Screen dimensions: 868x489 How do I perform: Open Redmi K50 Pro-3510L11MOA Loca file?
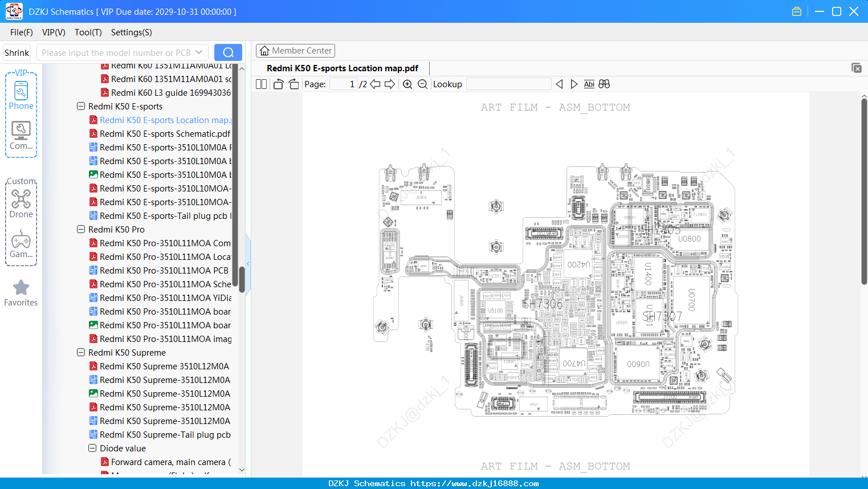(x=160, y=257)
